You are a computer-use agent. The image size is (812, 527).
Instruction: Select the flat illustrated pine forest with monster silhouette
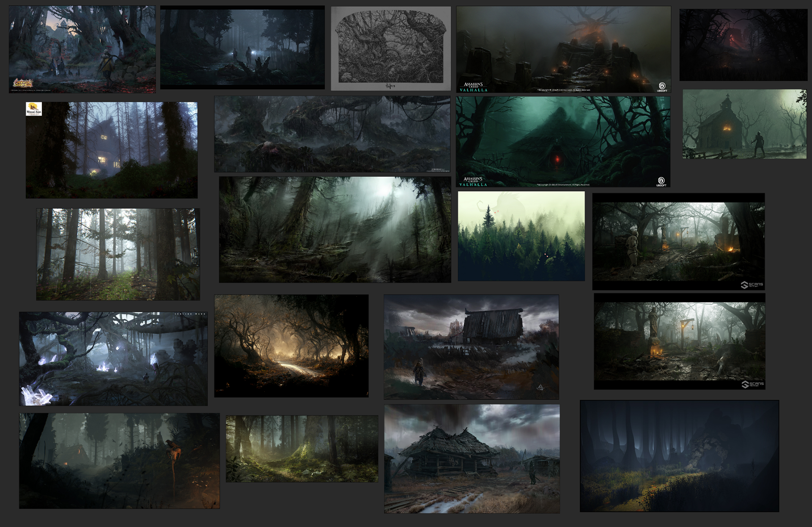(x=521, y=236)
